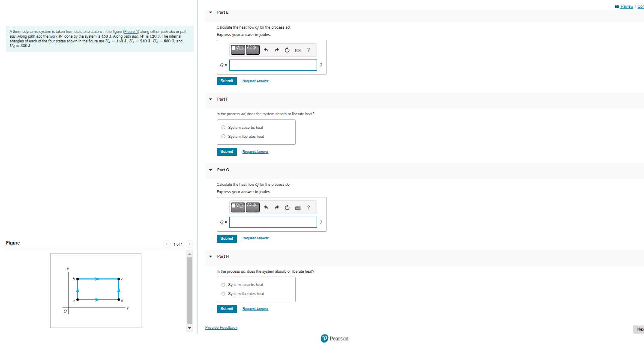Go to the next figure arrow
Viewport: 644px width, 346px height.
(190, 244)
